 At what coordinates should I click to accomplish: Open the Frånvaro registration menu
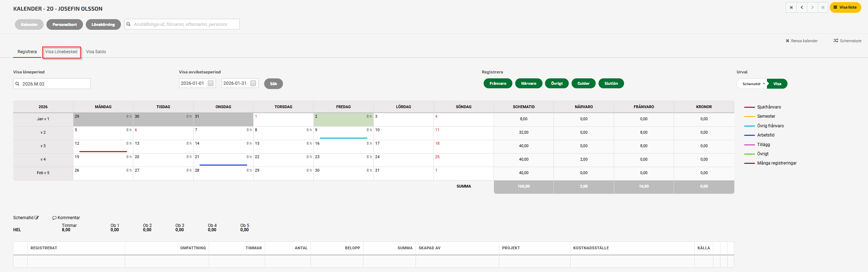point(498,84)
